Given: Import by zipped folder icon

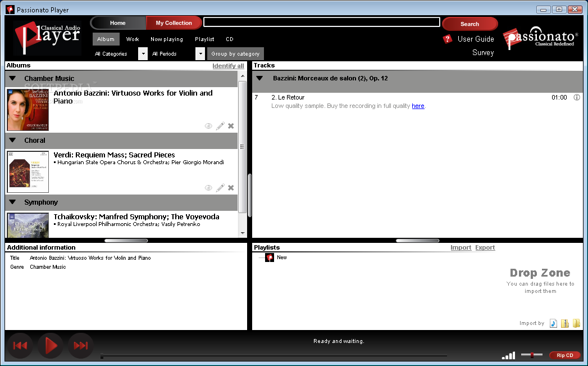Looking at the screenshot, I should click(x=565, y=323).
